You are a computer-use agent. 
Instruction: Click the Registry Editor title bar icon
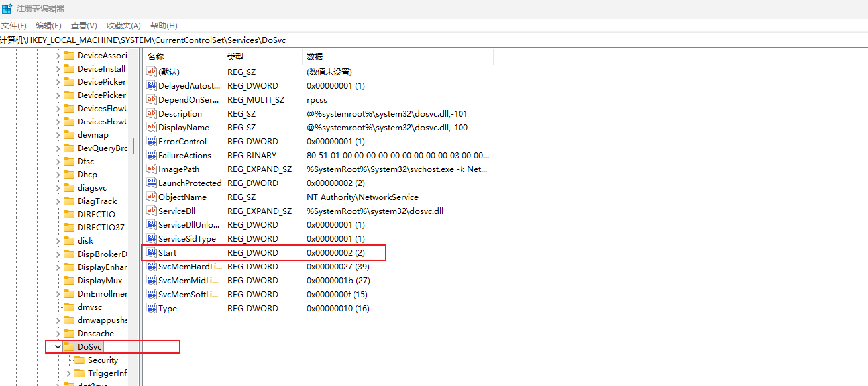click(7, 8)
